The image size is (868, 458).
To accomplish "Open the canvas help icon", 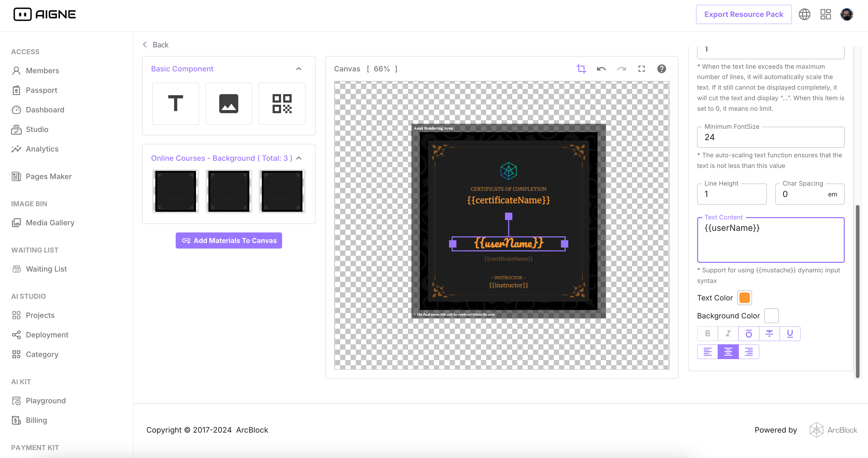I will click(x=661, y=69).
